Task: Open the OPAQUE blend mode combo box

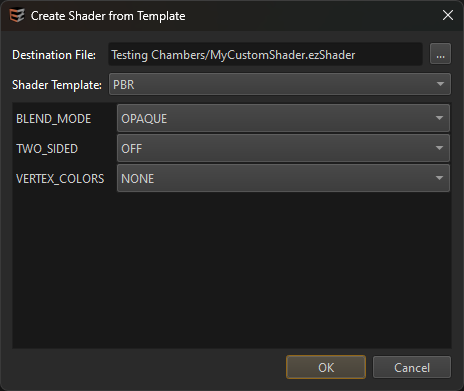Action: tap(283, 118)
